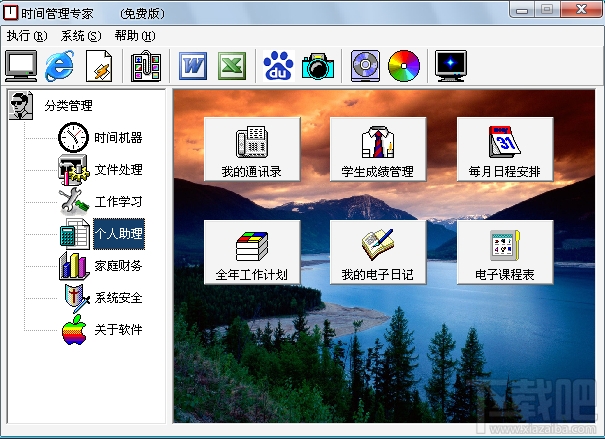
Task: Select 分类管理 root tree label
Action: (x=68, y=105)
